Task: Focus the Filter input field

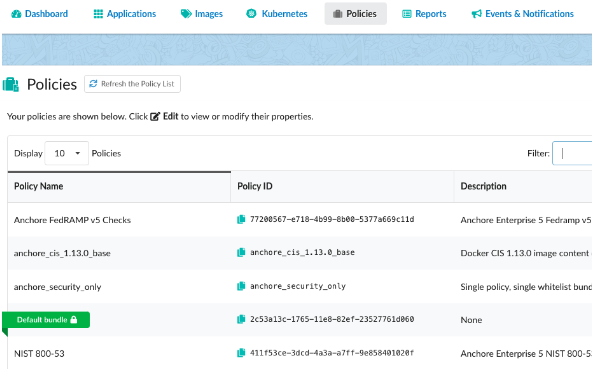Action: [x=572, y=153]
